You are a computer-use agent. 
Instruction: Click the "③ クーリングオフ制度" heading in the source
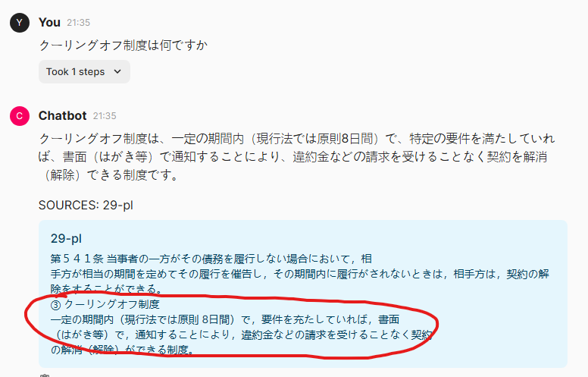tap(105, 304)
